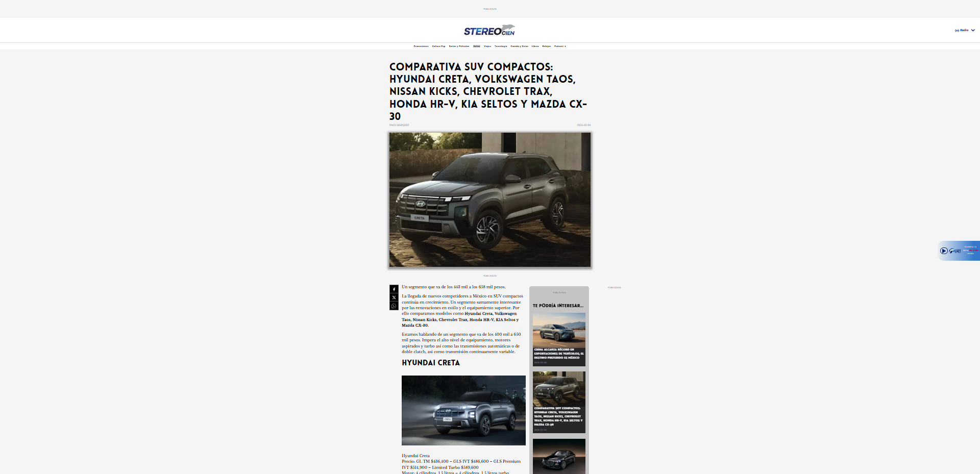Expand the Radio dropdown chevron

point(973,30)
